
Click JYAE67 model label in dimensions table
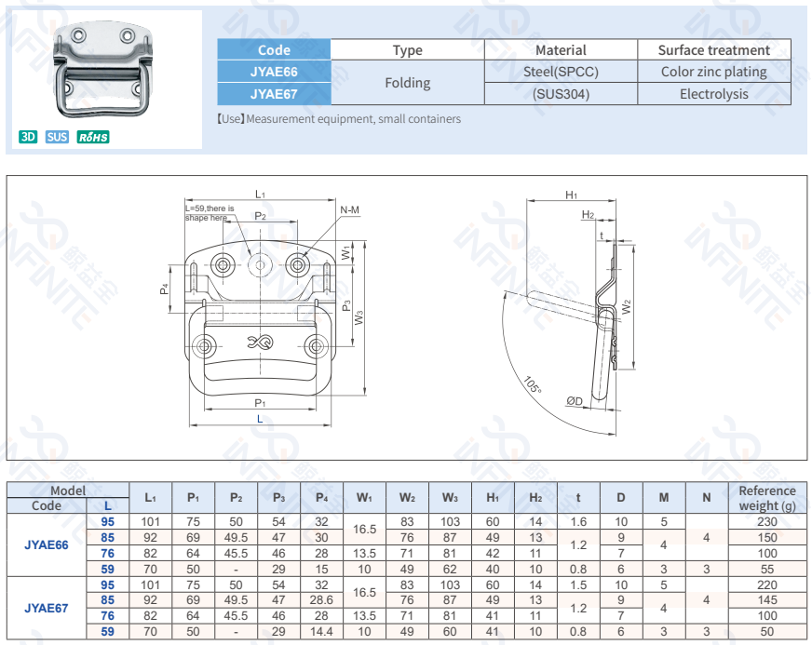47,609
